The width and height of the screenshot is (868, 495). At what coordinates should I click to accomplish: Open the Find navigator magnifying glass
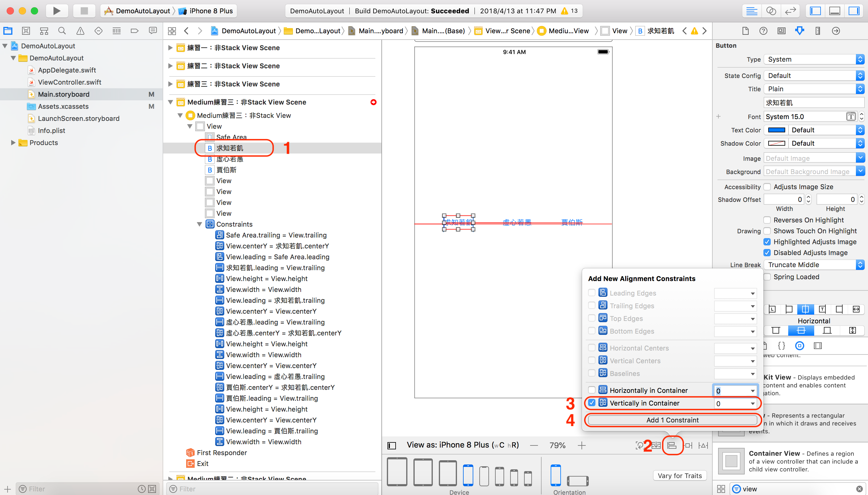[x=62, y=31]
